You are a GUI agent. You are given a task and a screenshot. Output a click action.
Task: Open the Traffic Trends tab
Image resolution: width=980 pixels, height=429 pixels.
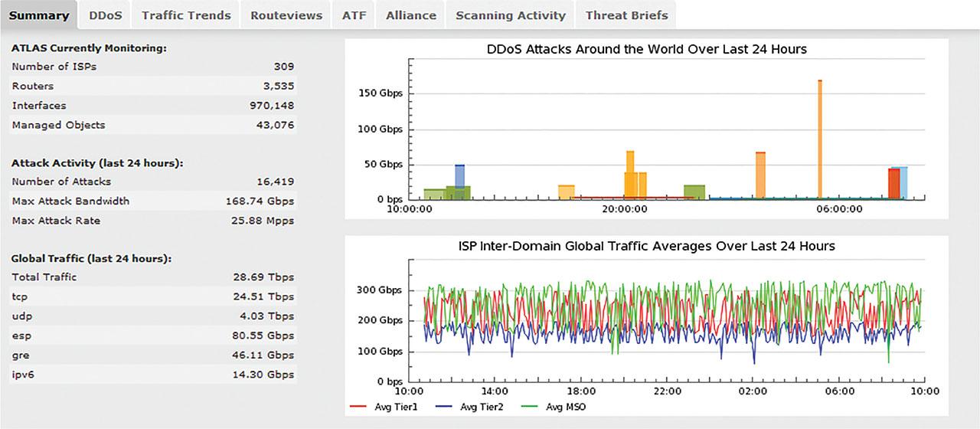(186, 15)
